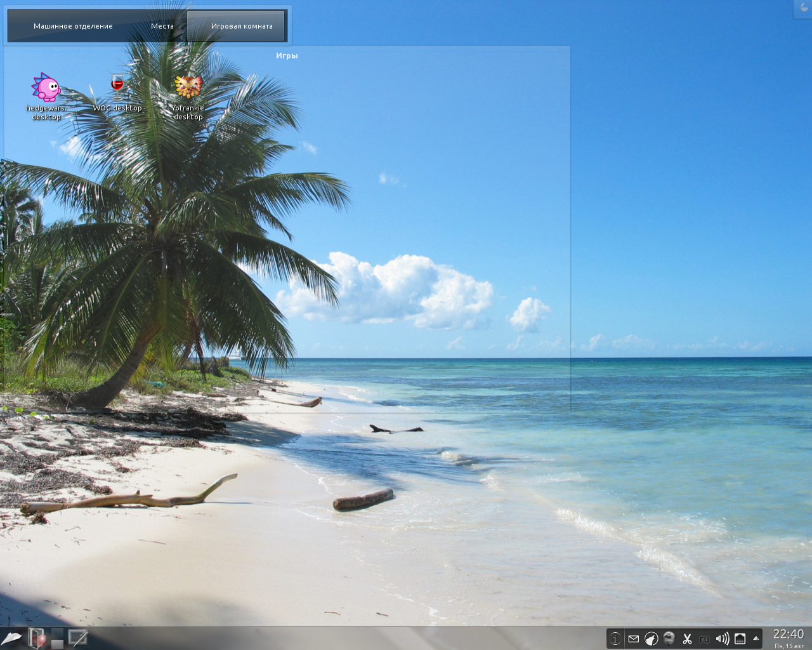This screenshot has width=812, height=650.
Task: Open the mail envelope tray icon
Action: click(x=633, y=639)
